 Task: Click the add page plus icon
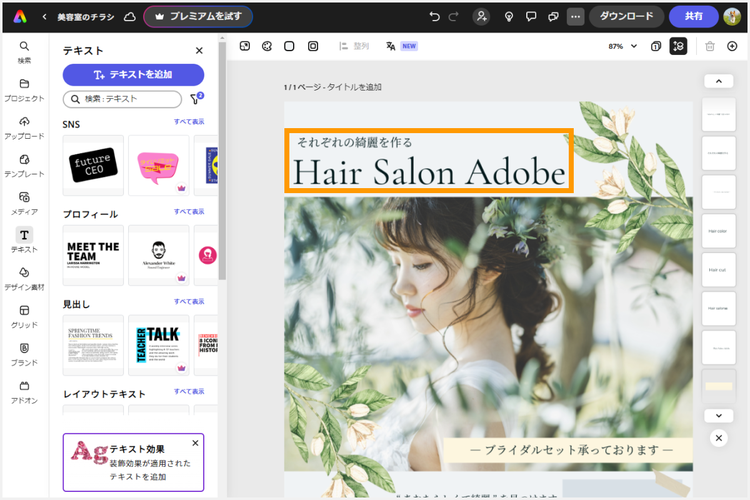pos(732,46)
